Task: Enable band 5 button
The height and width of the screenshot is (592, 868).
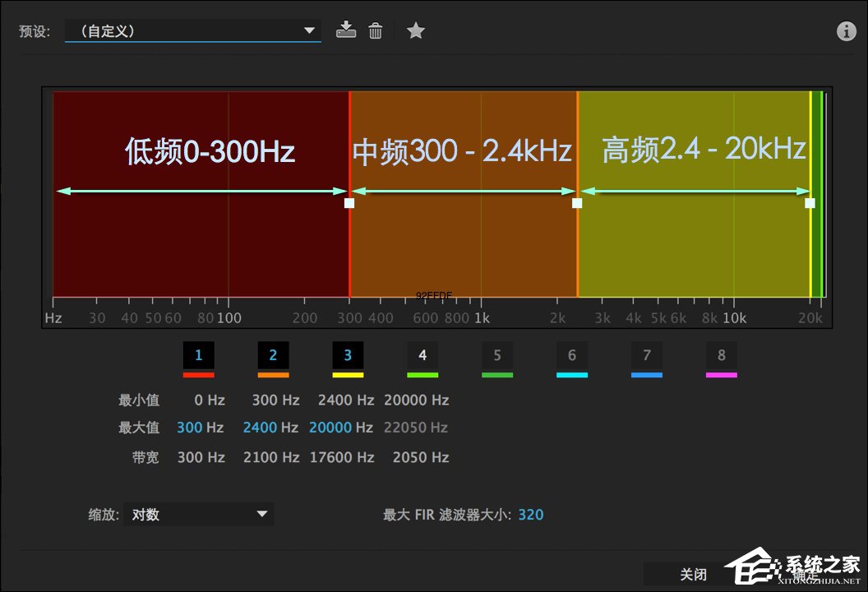Action: pos(497,356)
